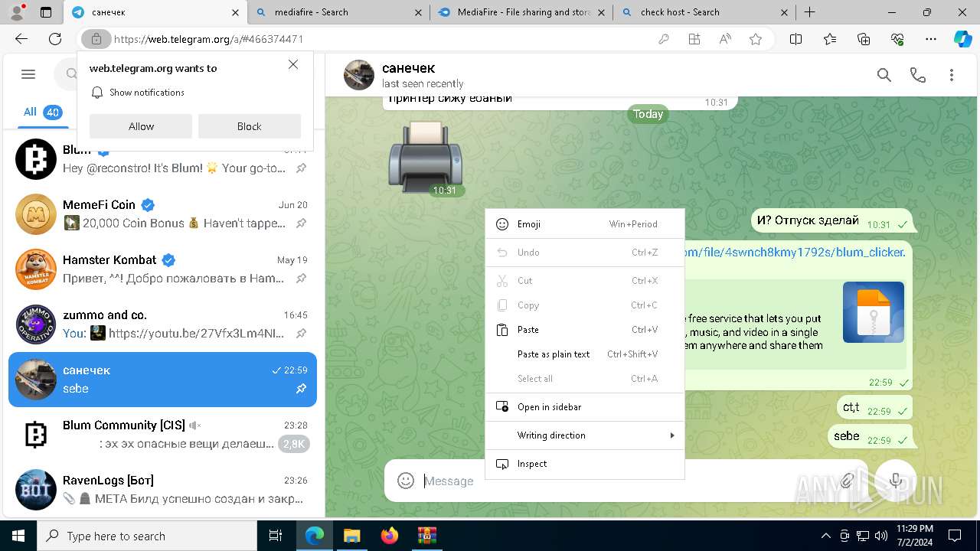Switch to check host - Search tab
The height and width of the screenshot is (551, 980).
click(705, 12)
